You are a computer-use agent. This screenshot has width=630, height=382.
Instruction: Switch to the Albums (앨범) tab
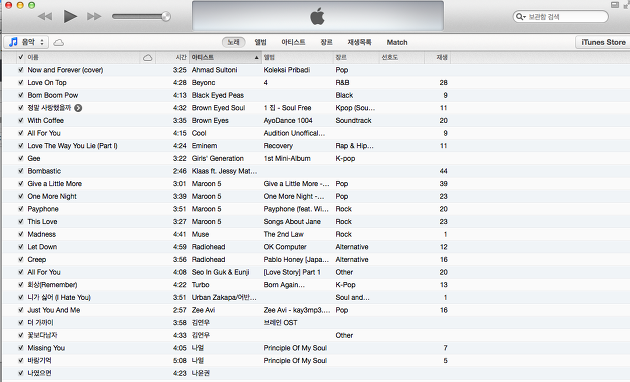(x=260, y=42)
